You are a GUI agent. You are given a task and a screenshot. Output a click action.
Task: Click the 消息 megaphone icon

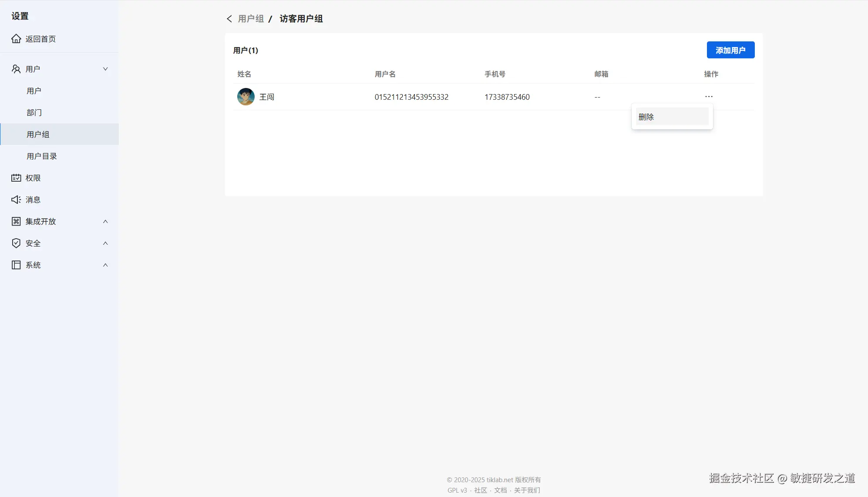16,199
